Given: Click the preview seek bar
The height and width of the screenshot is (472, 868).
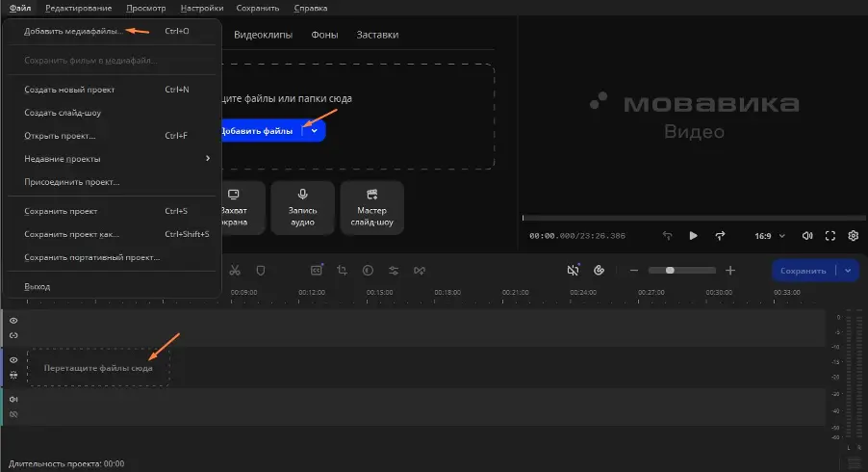Looking at the screenshot, I should (x=694, y=218).
